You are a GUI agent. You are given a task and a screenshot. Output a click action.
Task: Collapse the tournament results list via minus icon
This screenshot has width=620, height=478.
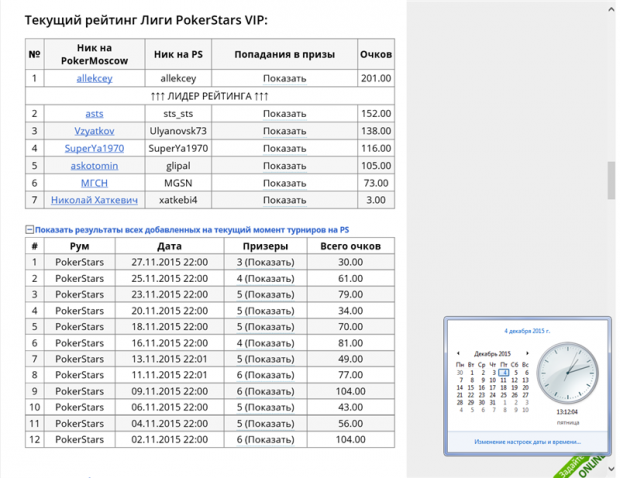tap(29, 230)
